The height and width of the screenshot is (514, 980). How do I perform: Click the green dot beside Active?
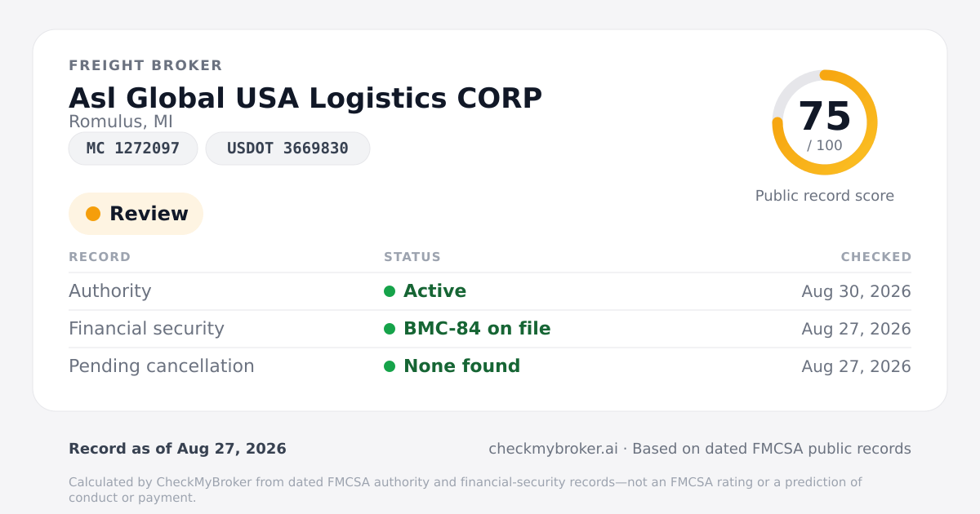click(x=390, y=291)
